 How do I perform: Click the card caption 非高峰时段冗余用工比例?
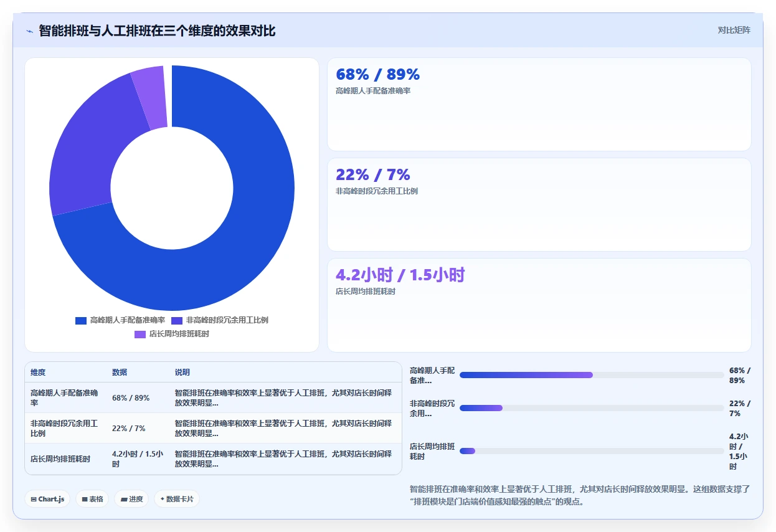[377, 191]
